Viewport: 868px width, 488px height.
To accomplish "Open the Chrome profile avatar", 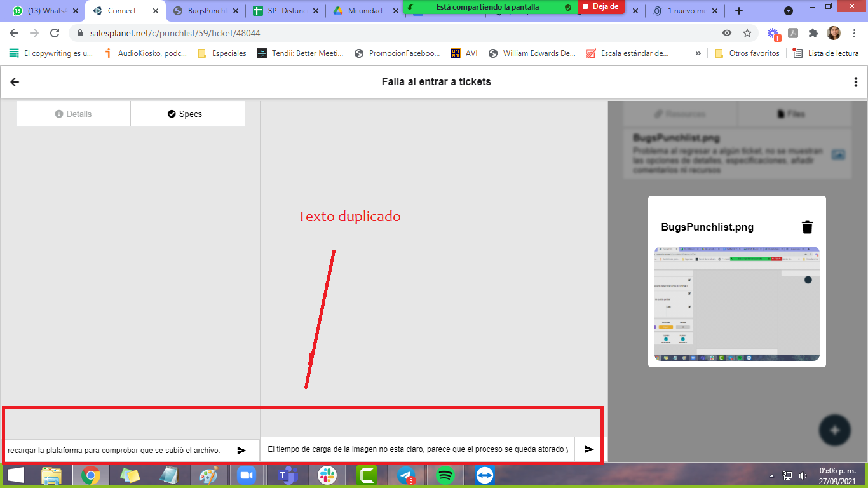I will 834,33.
